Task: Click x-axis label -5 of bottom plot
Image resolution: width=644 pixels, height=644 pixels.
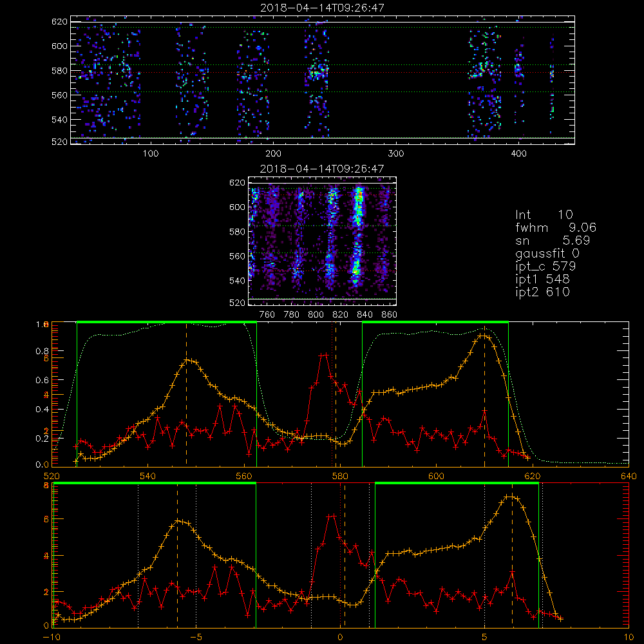Action: [x=196, y=637]
